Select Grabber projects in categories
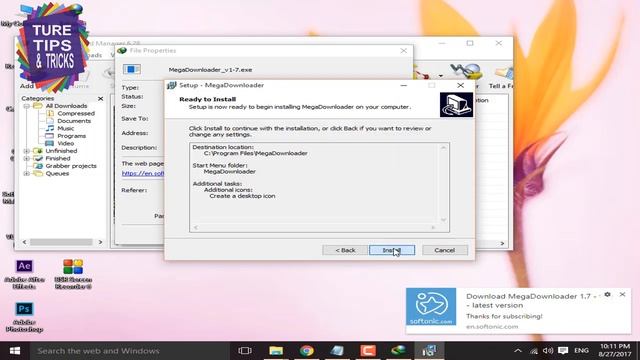The width and height of the screenshot is (640, 360). [x=71, y=166]
